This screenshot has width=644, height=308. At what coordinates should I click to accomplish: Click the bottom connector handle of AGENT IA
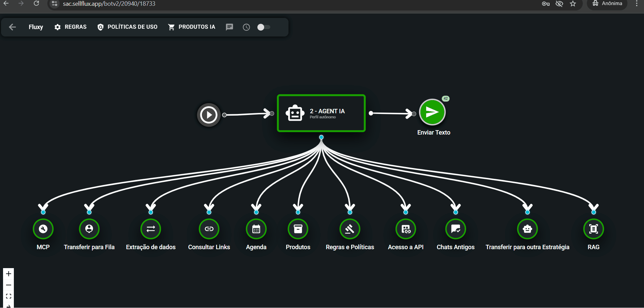tap(321, 137)
